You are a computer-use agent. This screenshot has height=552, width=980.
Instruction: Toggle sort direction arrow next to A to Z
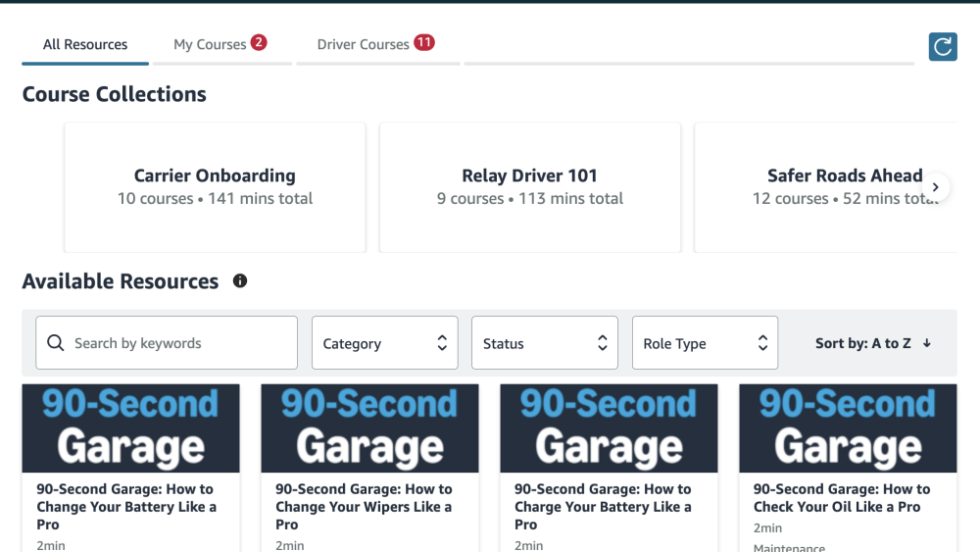[927, 343]
